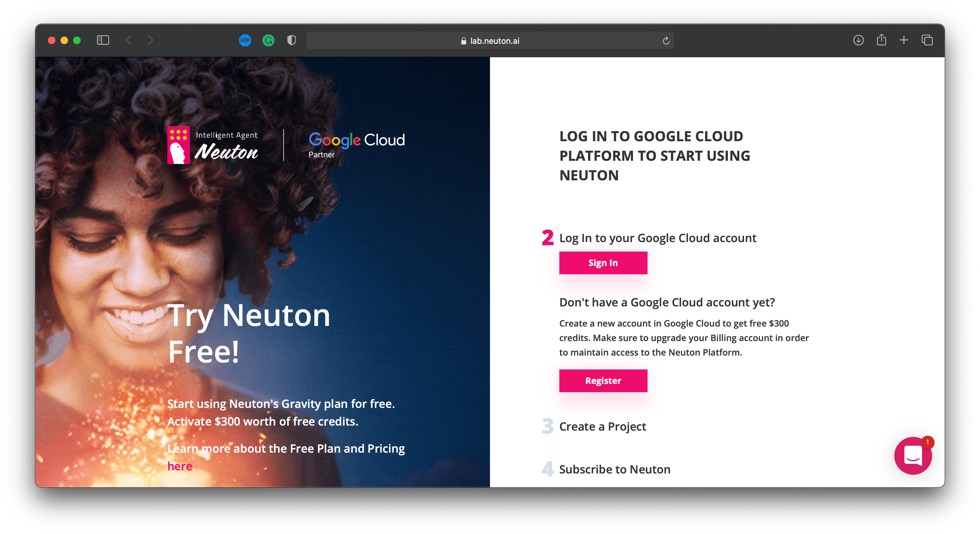Follow the pink 'here' pricing link
The height and width of the screenshot is (534, 980).
tap(180, 466)
